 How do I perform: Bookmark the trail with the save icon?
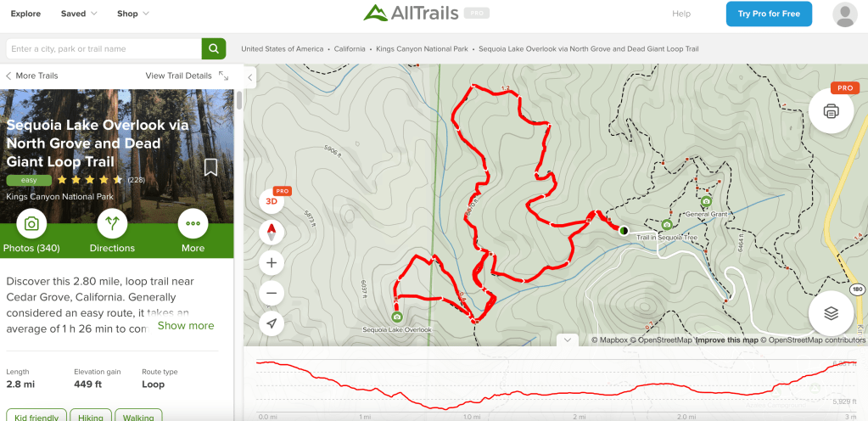(210, 167)
